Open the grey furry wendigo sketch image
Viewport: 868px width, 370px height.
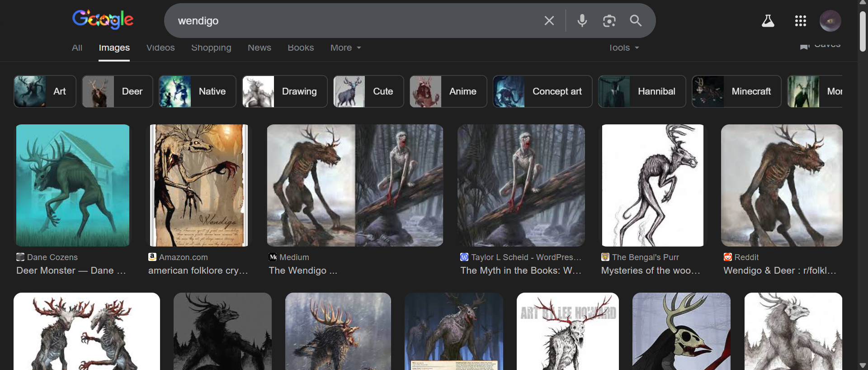click(x=793, y=331)
